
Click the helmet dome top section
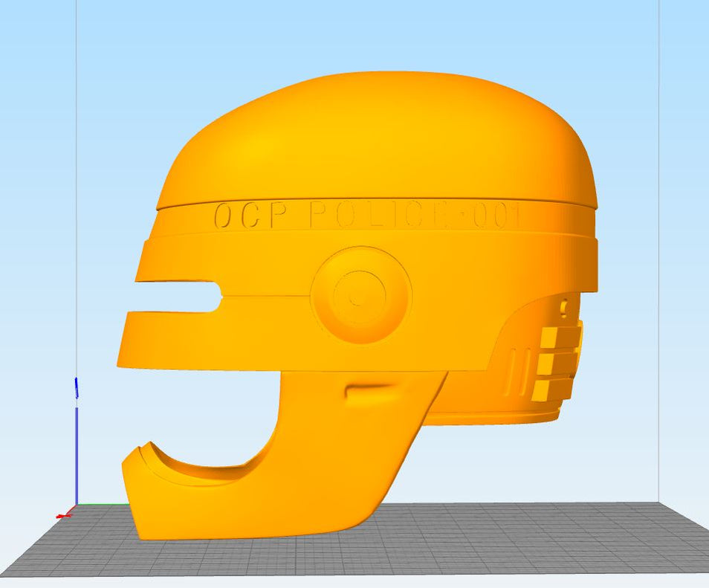[x=372, y=126]
